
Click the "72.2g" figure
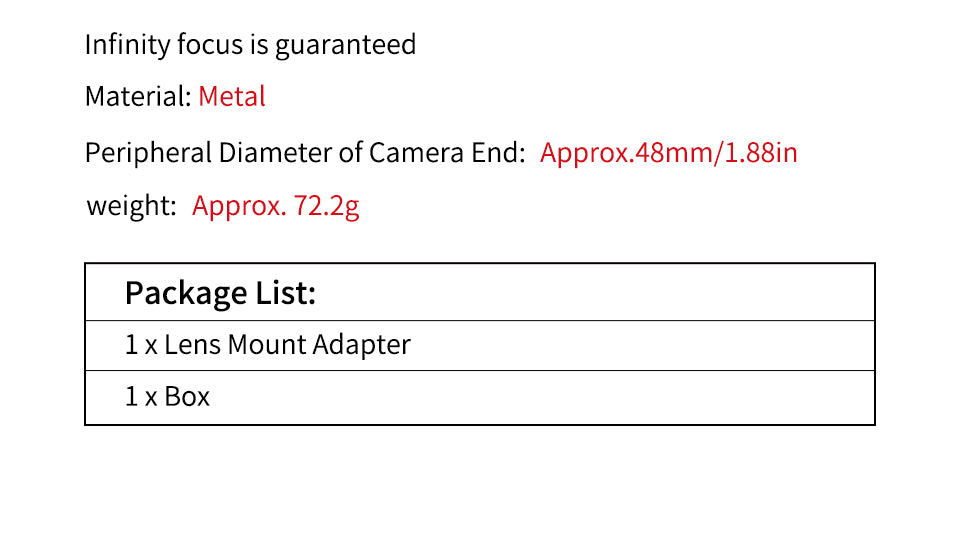coord(326,207)
